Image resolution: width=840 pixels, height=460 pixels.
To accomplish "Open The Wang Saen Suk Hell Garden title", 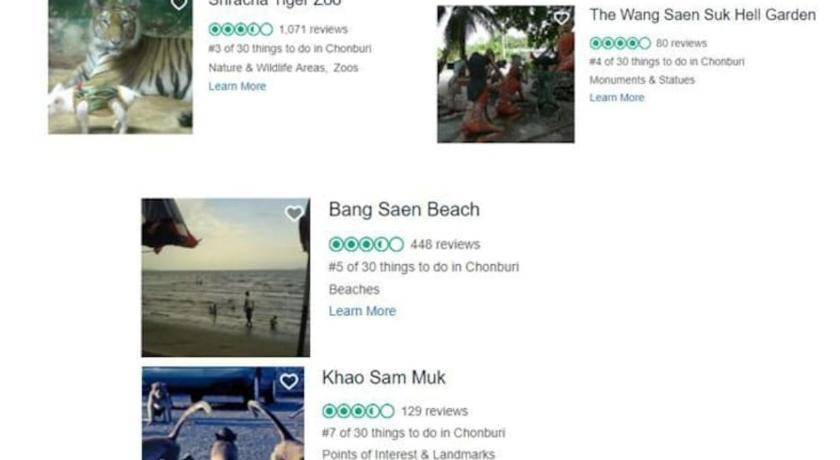I will [702, 15].
